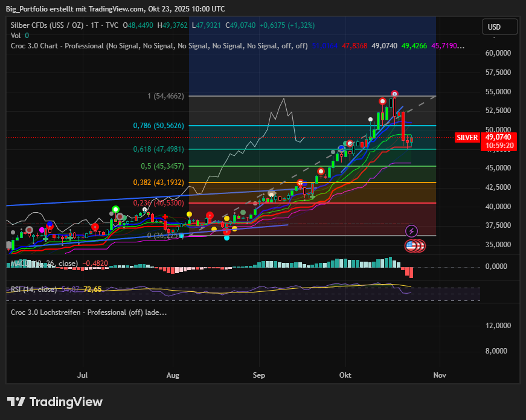The width and height of the screenshot is (526, 420).
Task: Expand the Croc 3.0 Lochstreifen indicator legend
Action: coord(89,312)
